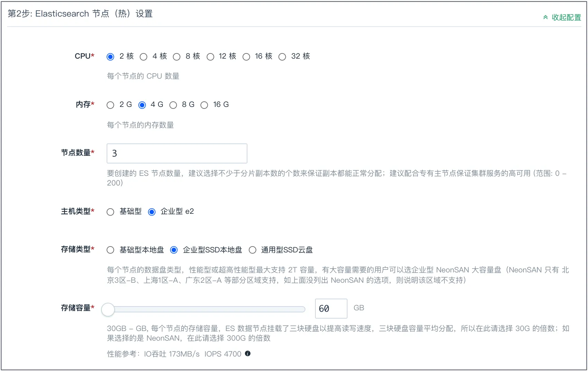Choose 12 核 CPU radio button
Screen dimensions: 588x371
(x=210, y=57)
